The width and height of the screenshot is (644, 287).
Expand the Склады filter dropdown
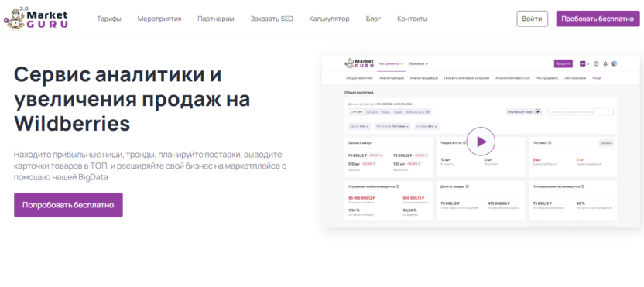coord(426,126)
